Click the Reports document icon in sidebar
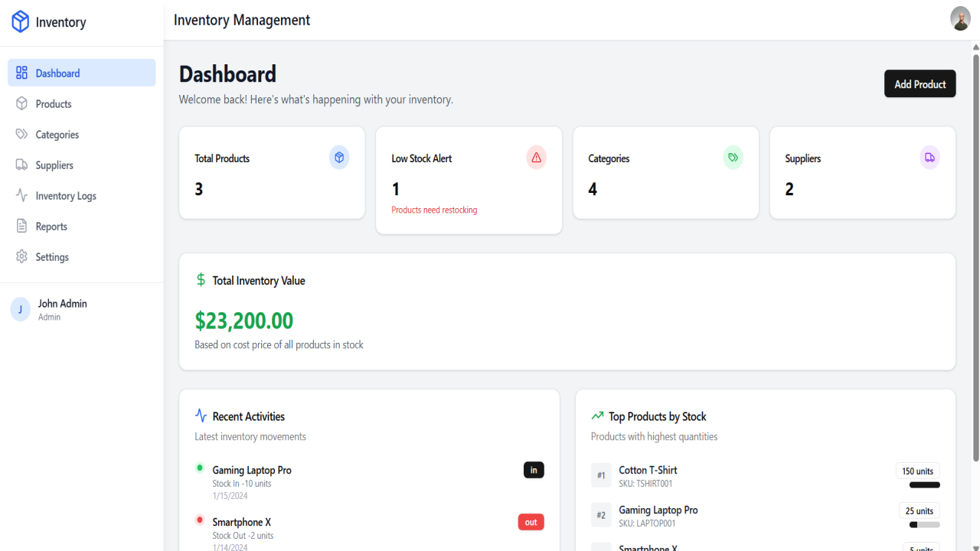980x551 pixels. [x=21, y=226]
